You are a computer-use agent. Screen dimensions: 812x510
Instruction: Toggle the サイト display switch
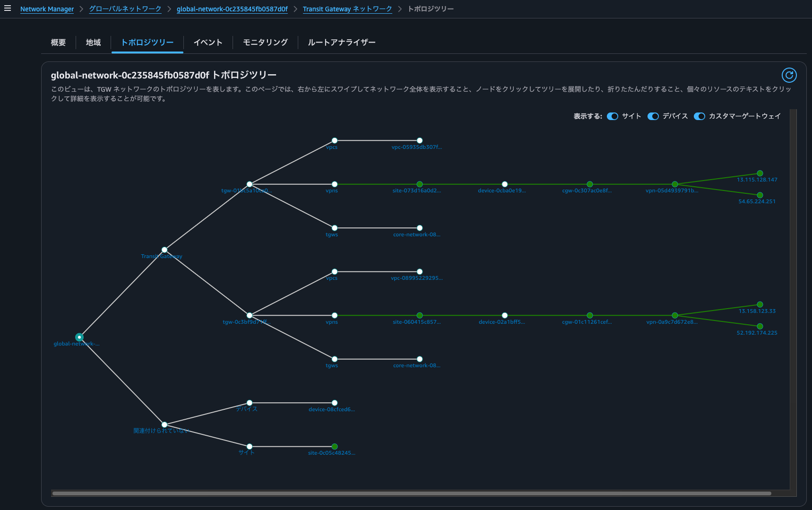[x=613, y=116]
